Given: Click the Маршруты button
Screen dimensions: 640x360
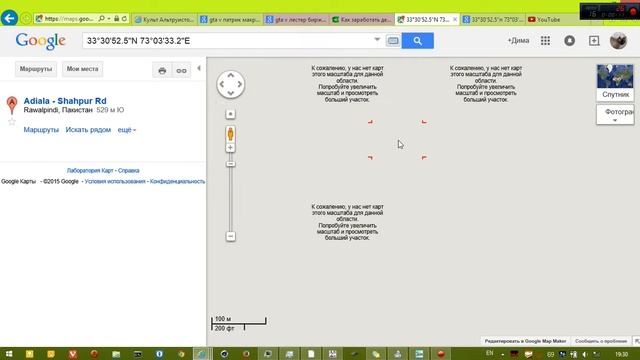Looking at the screenshot, I should (x=36, y=69).
